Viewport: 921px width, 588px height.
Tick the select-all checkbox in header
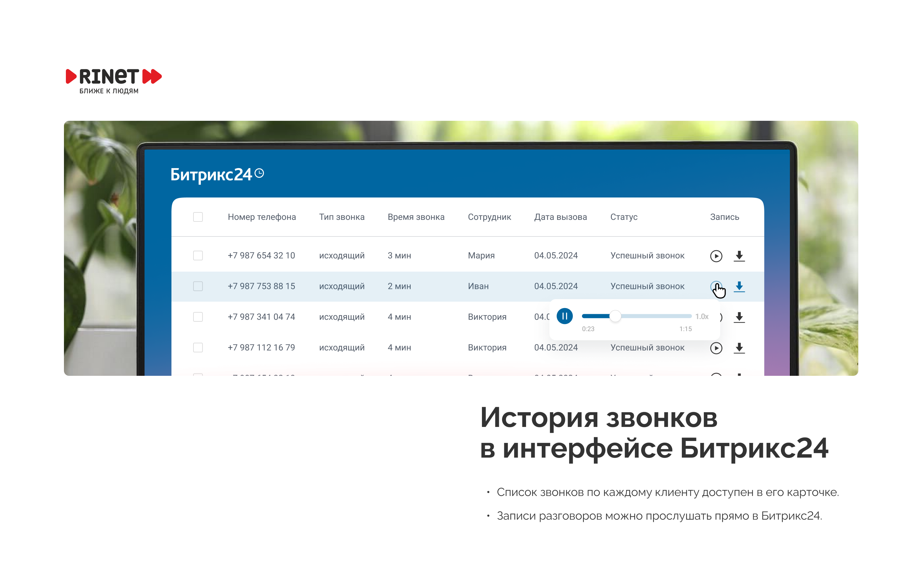(x=198, y=217)
